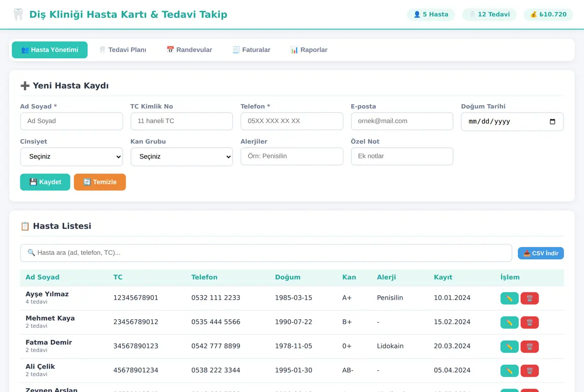
Task: Click the Alerjiler input field
Action: (x=292, y=156)
